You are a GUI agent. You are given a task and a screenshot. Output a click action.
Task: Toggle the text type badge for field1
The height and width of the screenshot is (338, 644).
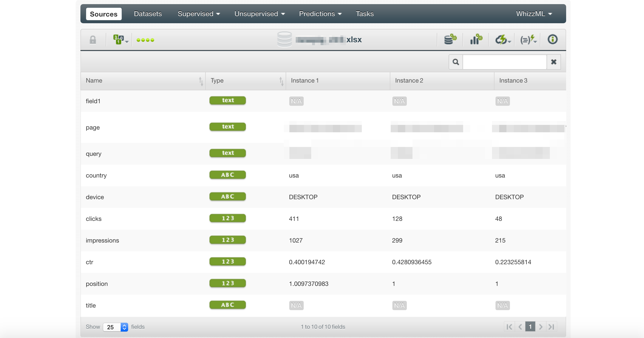pyautogui.click(x=227, y=100)
